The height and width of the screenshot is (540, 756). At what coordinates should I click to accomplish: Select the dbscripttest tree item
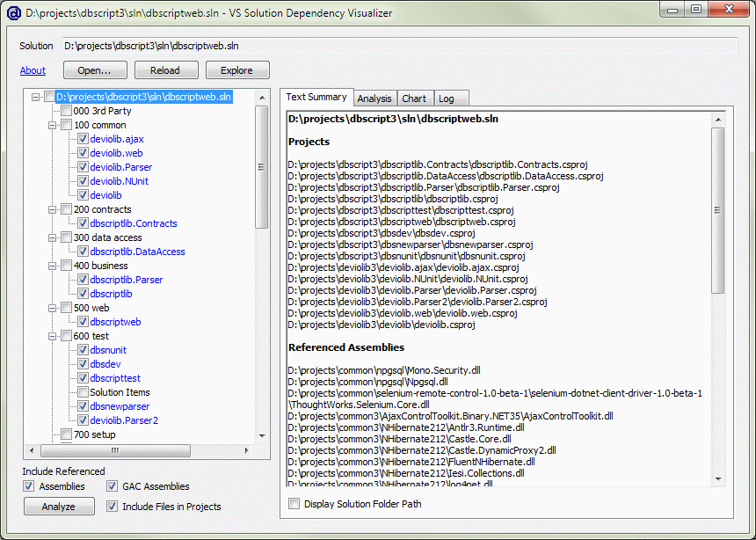(x=115, y=378)
